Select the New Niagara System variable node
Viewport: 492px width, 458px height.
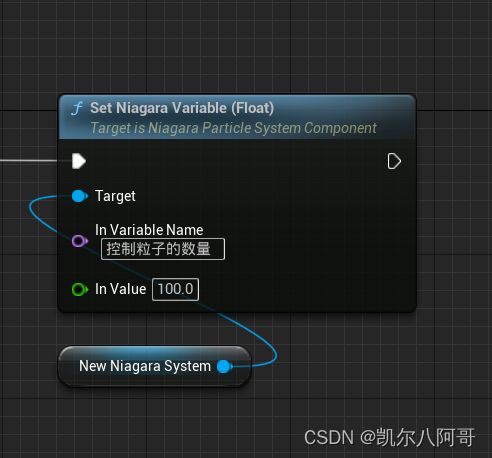[155, 366]
